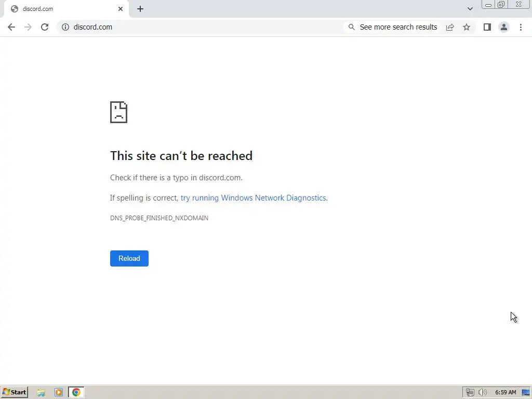Open Chrome's three-dot menu
The image size is (532, 399).
521,27
